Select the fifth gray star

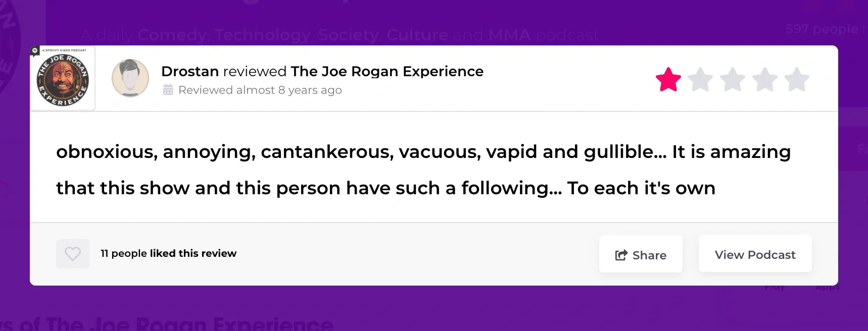click(x=797, y=80)
